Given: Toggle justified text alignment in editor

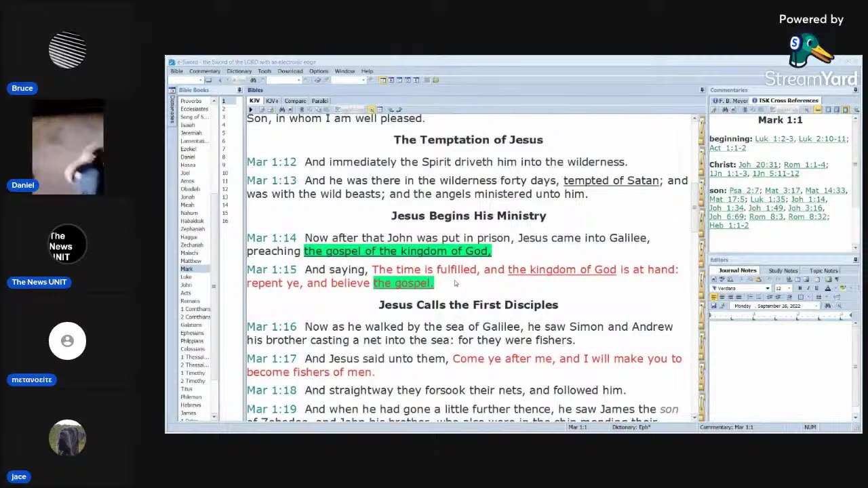Looking at the screenshot, I should pos(738,297).
